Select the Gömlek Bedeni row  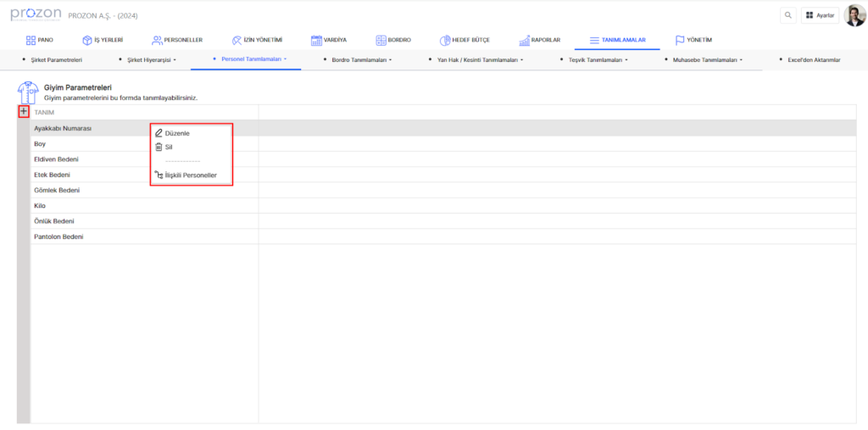[x=57, y=190]
